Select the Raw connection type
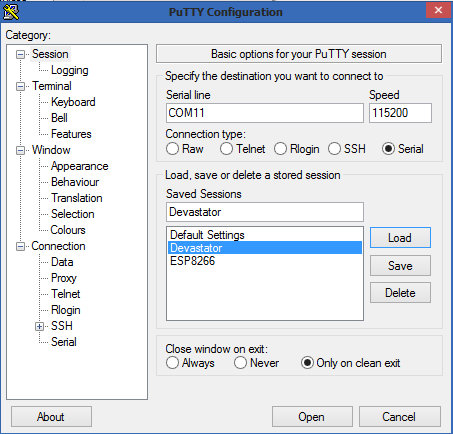 pyautogui.click(x=172, y=149)
